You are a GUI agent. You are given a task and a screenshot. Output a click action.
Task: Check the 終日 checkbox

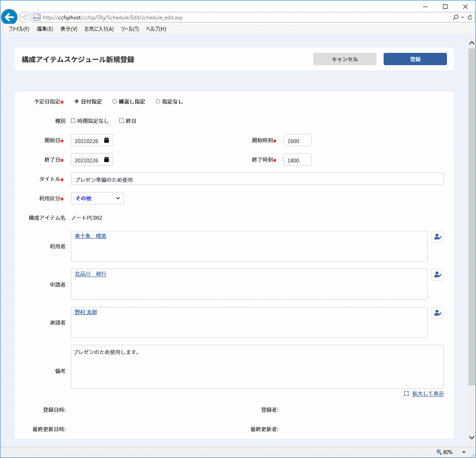(122, 121)
